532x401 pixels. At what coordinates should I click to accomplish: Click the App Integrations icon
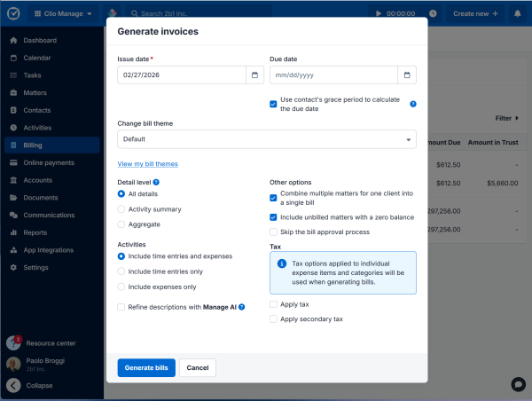point(13,250)
